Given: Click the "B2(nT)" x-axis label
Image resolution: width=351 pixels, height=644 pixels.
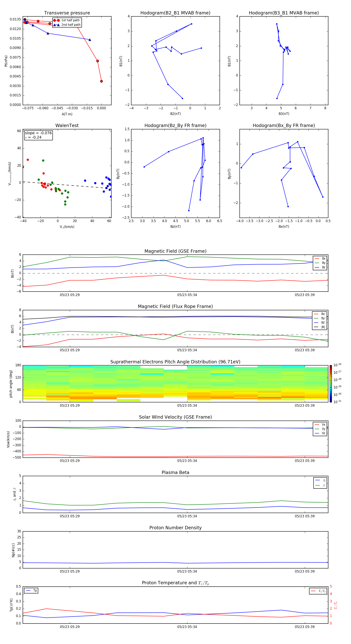Looking at the screenshot, I should tap(175, 114).
